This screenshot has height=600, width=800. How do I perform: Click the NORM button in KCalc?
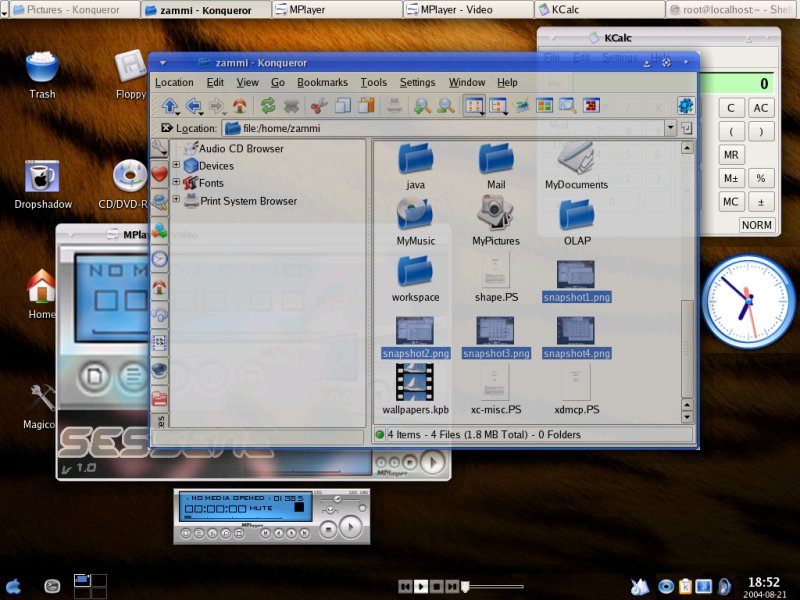point(757,225)
